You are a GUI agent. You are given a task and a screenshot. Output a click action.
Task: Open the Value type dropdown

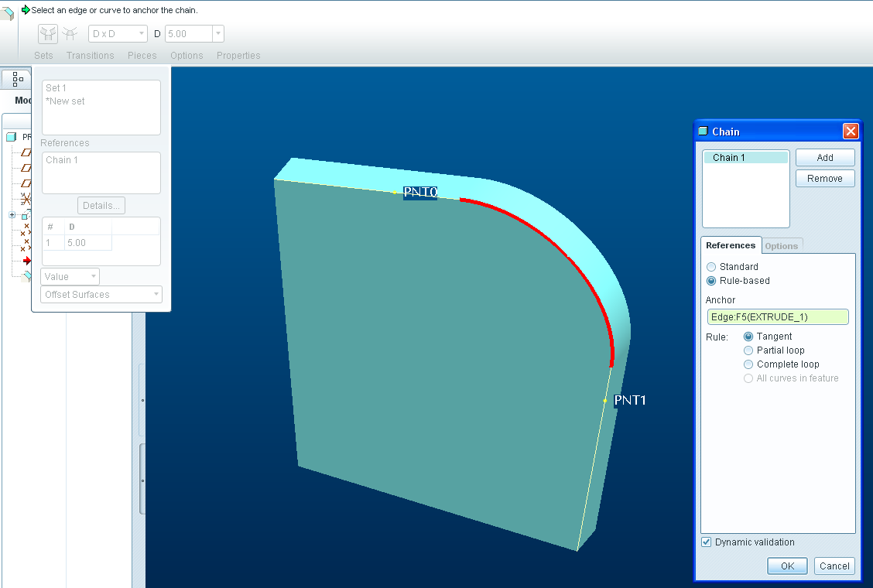70,276
